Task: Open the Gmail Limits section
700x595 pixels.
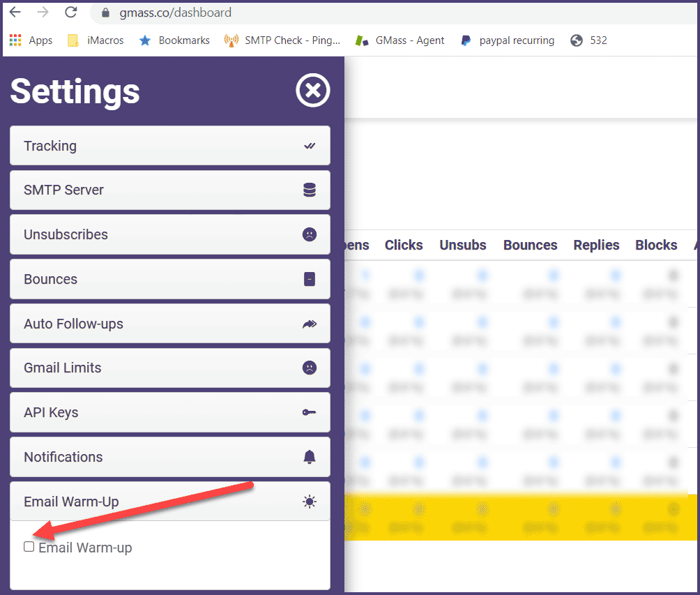Action: click(170, 368)
